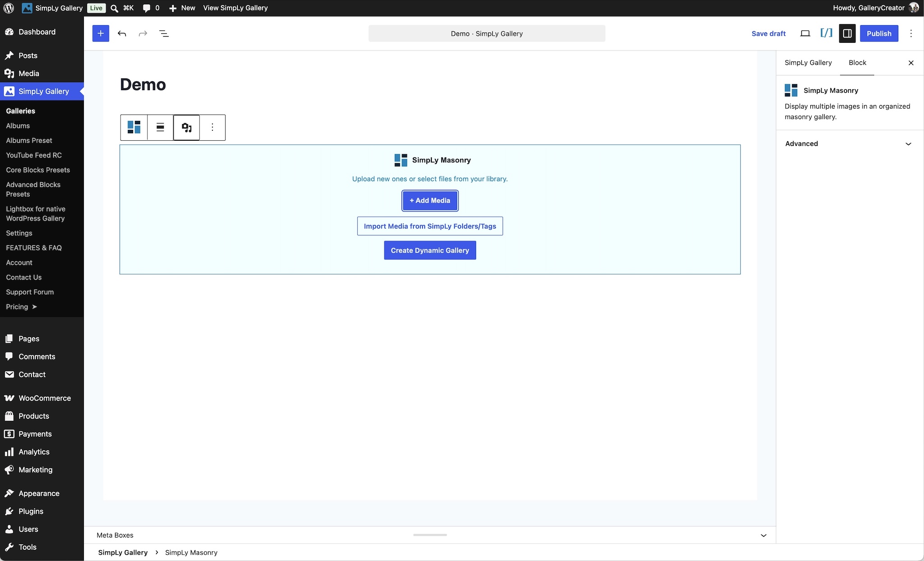Open the admin bar search icon
This screenshot has height=561, width=924.
115,8
